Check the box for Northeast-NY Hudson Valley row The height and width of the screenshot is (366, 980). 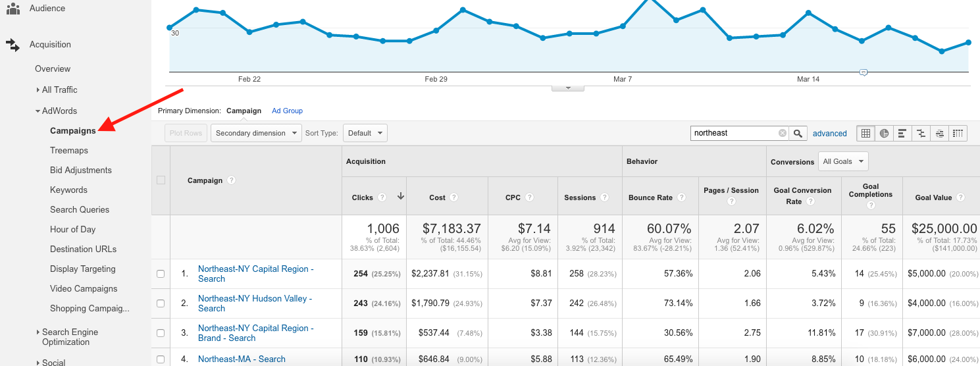(161, 303)
